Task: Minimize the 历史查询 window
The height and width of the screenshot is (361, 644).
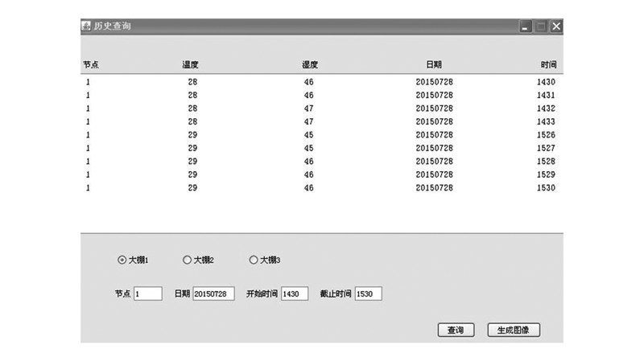Action: (526, 27)
